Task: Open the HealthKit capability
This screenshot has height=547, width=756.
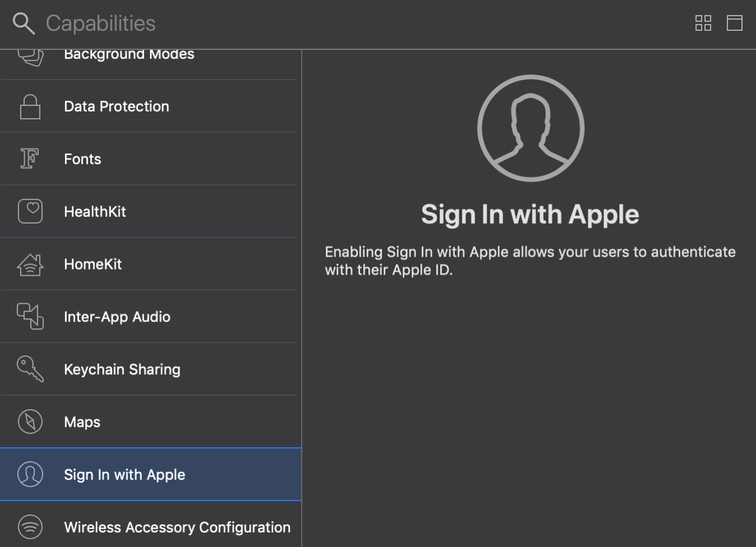Action: 95,212
